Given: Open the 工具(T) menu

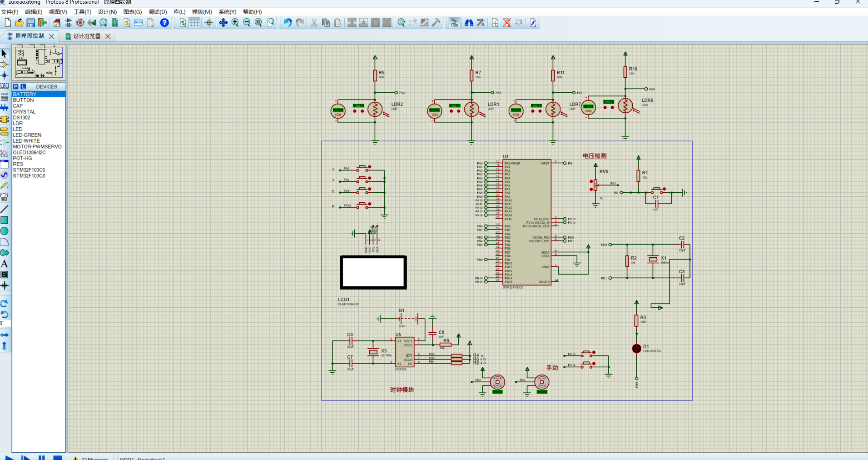Looking at the screenshot, I should 82,12.
